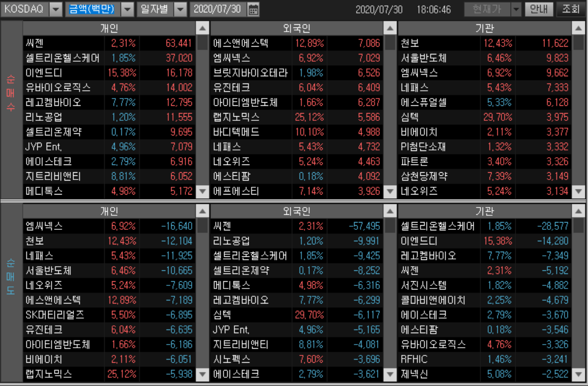Select 삼천당제약 row
The height and width of the screenshot is (386, 588).
point(485,176)
